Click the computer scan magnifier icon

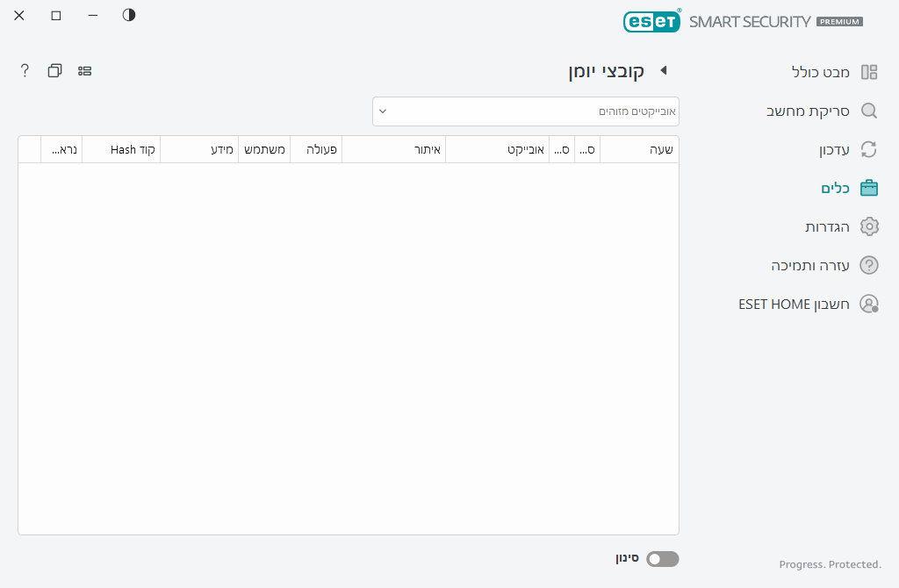[869, 111]
